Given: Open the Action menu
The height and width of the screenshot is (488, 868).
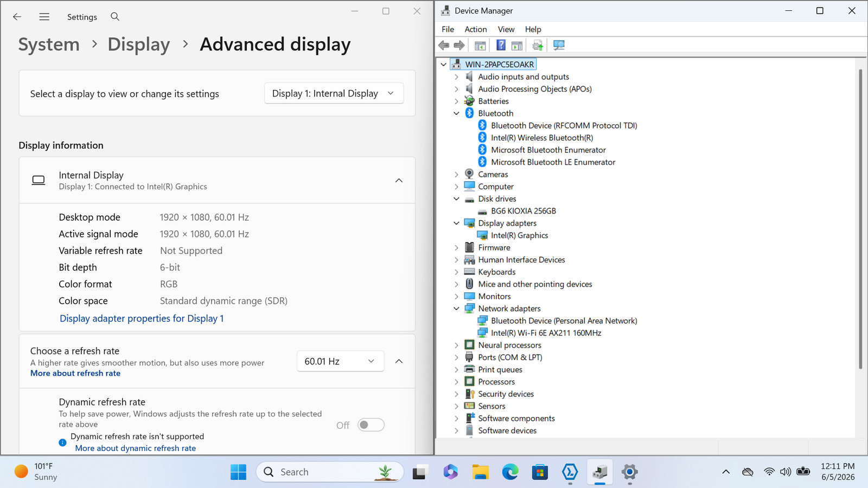Looking at the screenshot, I should [475, 29].
